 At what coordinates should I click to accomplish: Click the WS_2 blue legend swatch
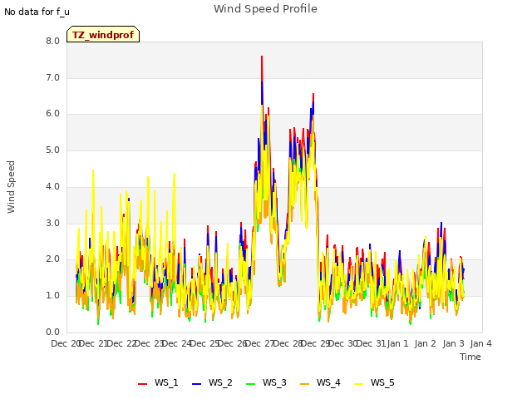pyautogui.click(x=196, y=384)
